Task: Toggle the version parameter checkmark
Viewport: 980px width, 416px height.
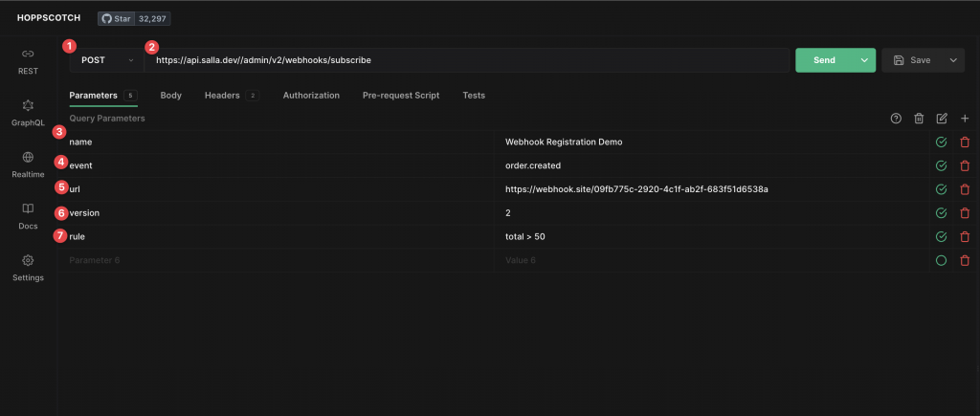Action: 941,213
